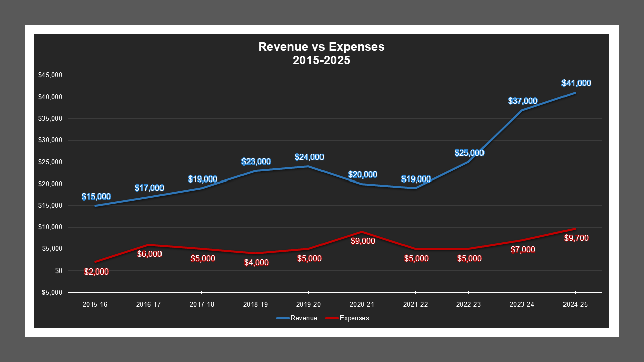This screenshot has height=362, width=644.
Task: Select the 2024-25 category axis label
Action: tap(575, 305)
